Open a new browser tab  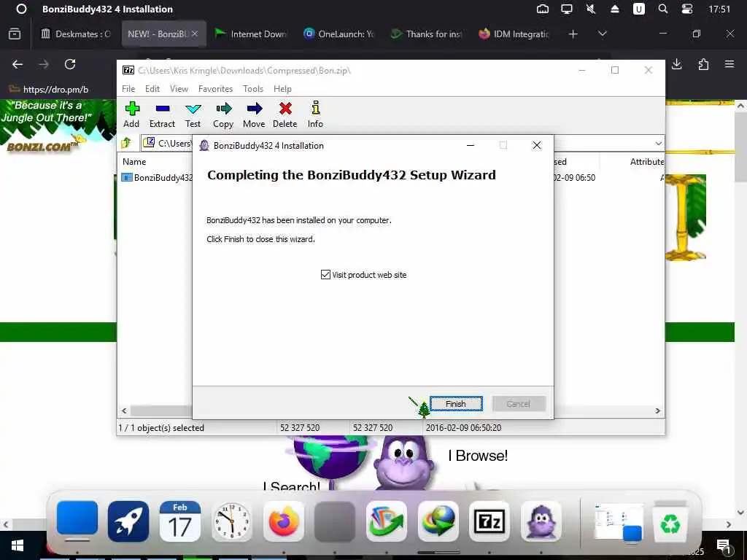[x=573, y=34]
